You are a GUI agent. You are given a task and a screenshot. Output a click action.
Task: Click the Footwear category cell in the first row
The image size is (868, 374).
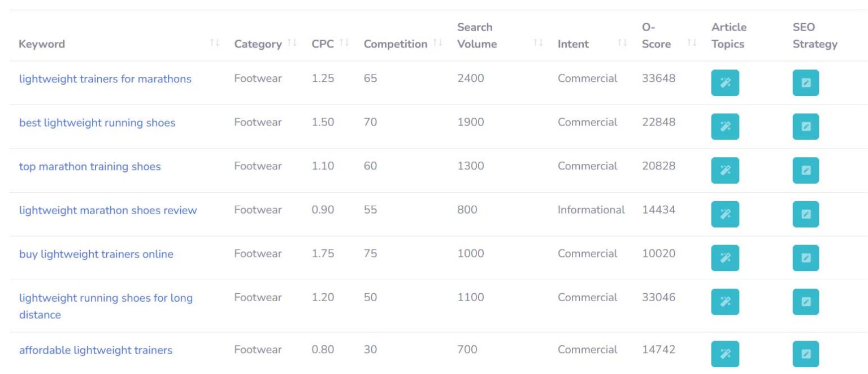coord(258,79)
